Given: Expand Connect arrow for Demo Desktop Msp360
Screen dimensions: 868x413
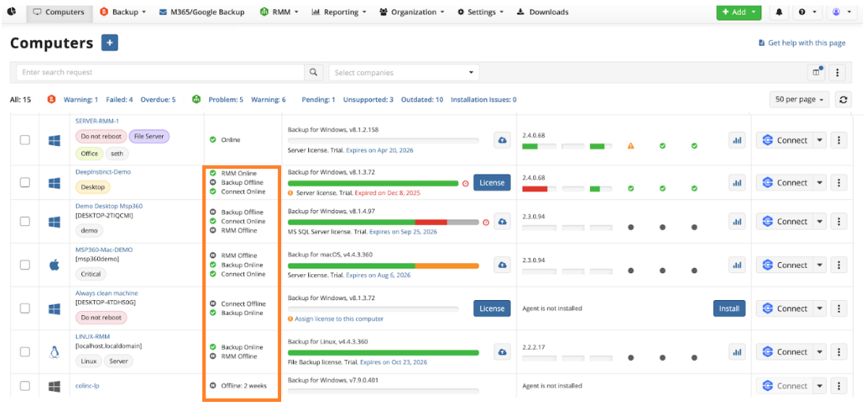Looking at the screenshot, I should coord(819,222).
